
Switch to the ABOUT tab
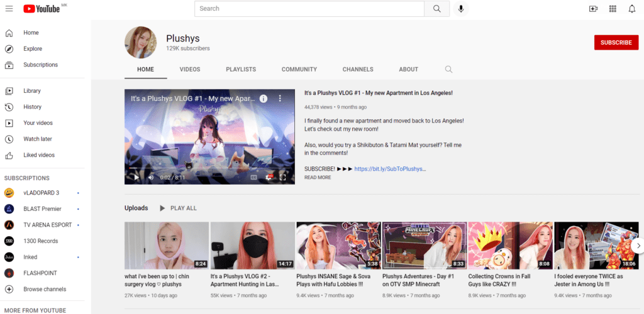[x=408, y=69]
